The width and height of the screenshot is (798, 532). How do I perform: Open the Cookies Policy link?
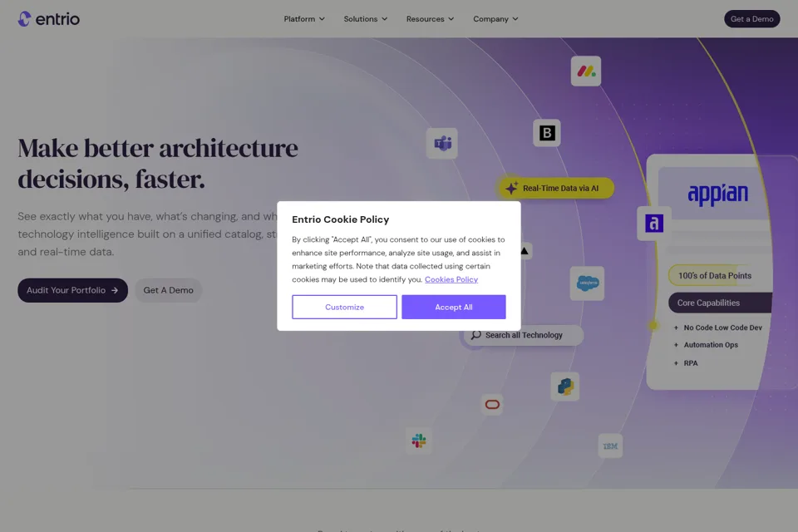pos(451,279)
